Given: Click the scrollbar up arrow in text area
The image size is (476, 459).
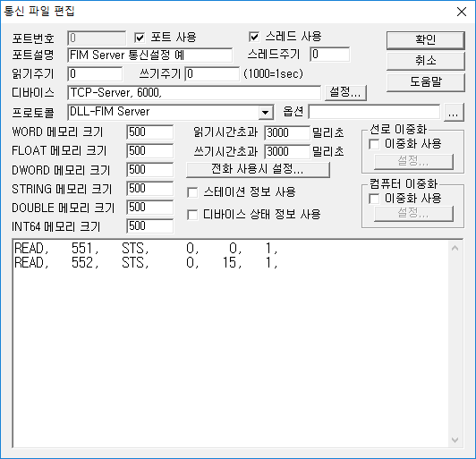Looking at the screenshot, I should point(455,248).
